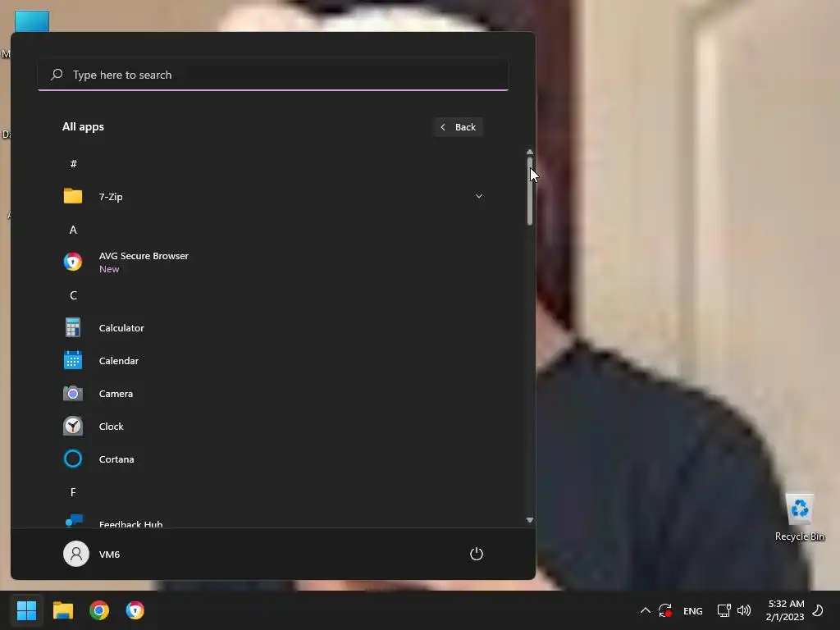Open File Explorer from the taskbar
This screenshot has height=630, width=840.
click(62, 610)
